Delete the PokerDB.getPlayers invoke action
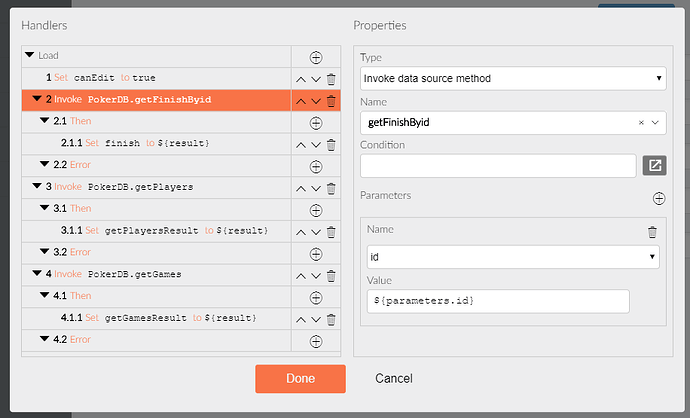This screenshot has height=418, width=690. pos(331,187)
